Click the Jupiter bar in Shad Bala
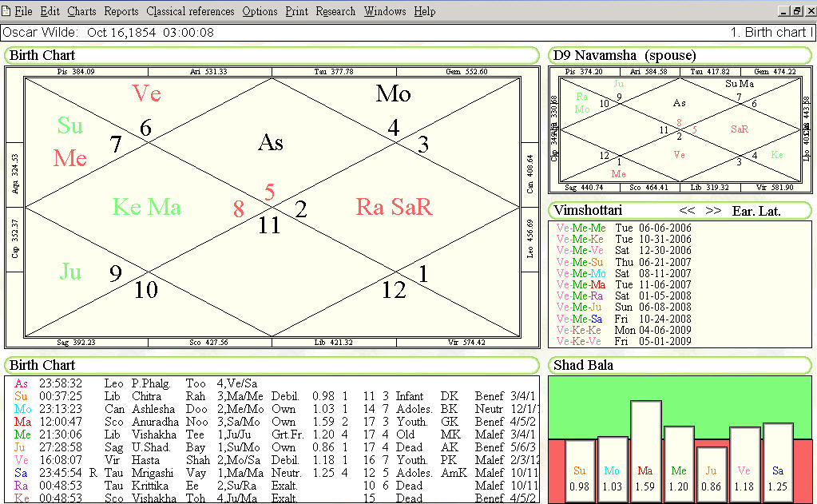The height and width of the screenshot is (504, 817). pos(712,474)
